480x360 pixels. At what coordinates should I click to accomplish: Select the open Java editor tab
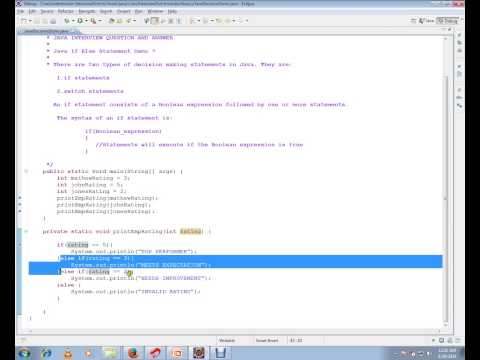(47, 31)
